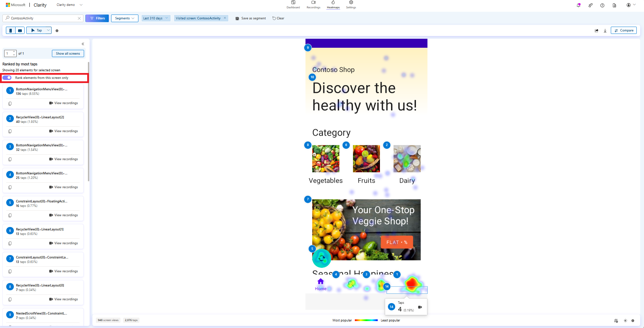The image size is (644, 328).
Task: Switch to desktop view icon
Action: point(20,30)
